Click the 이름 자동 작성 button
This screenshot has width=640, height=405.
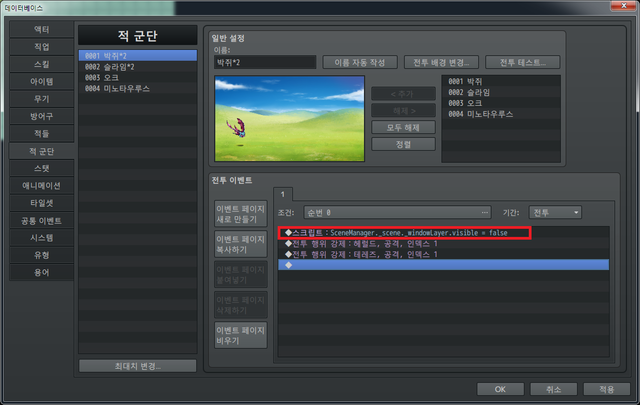click(360, 62)
